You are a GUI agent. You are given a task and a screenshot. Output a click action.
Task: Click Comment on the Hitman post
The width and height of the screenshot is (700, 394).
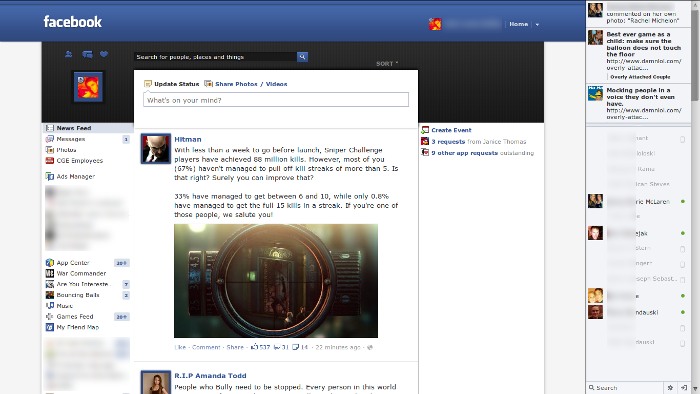coord(206,347)
